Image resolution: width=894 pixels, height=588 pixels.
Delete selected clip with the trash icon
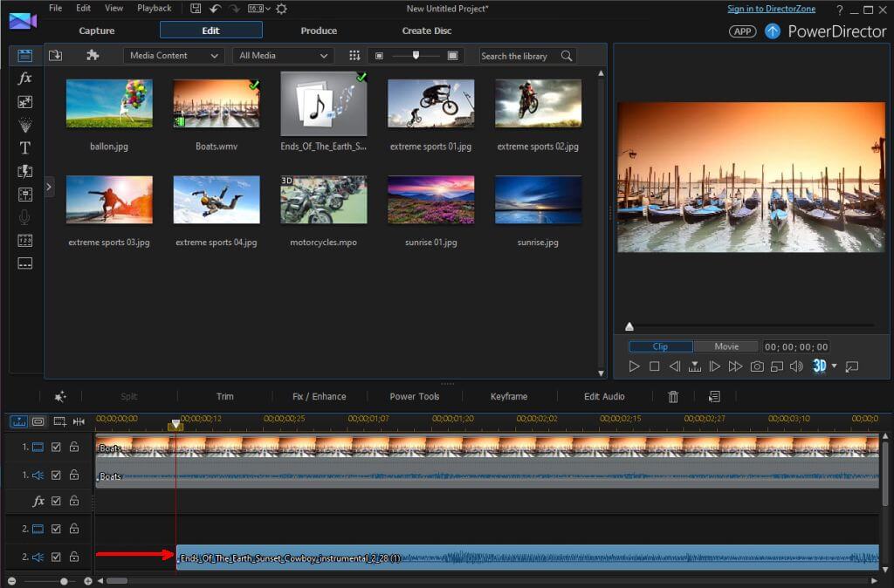click(673, 397)
